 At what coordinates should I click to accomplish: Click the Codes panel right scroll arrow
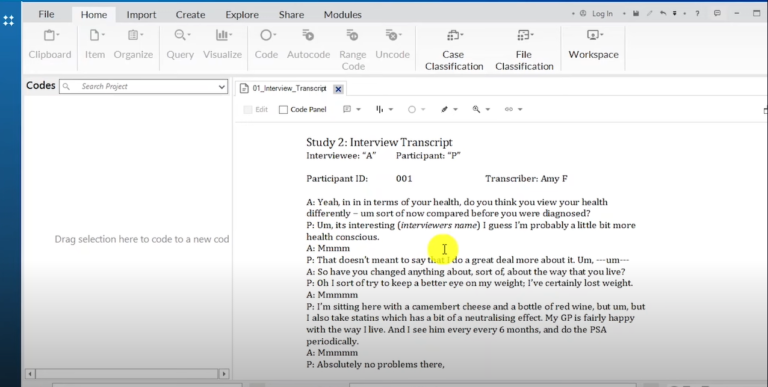click(224, 374)
